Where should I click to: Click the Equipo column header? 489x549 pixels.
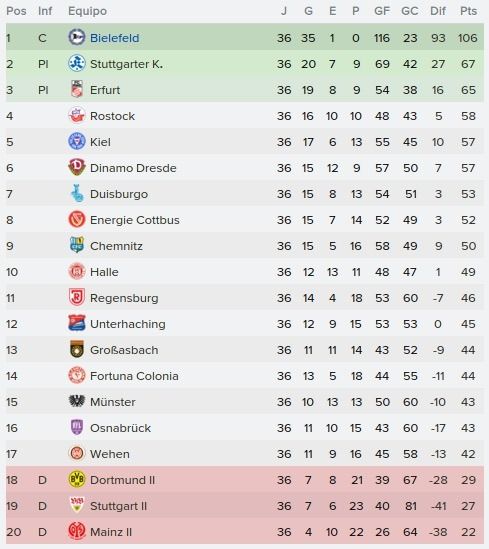[87, 11]
